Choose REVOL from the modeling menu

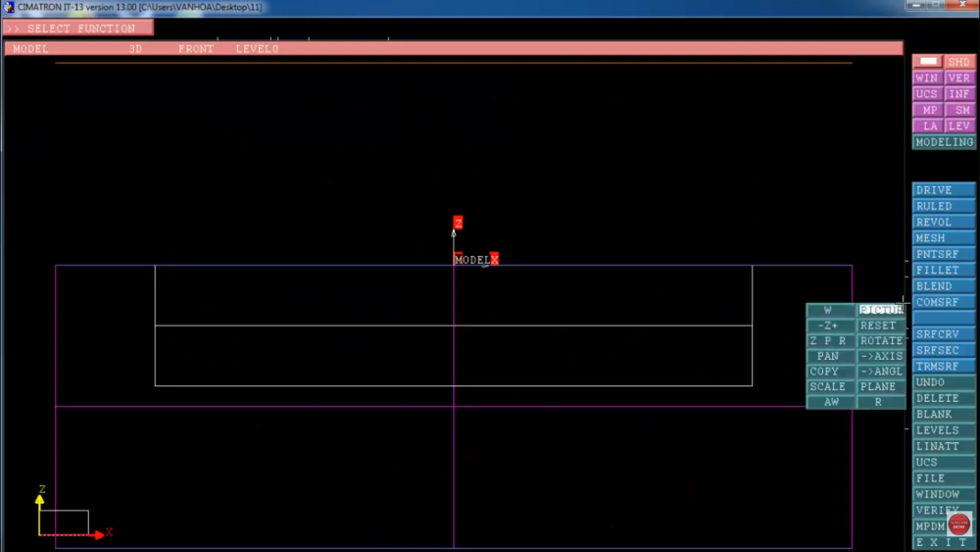click(x=943, y=223)
